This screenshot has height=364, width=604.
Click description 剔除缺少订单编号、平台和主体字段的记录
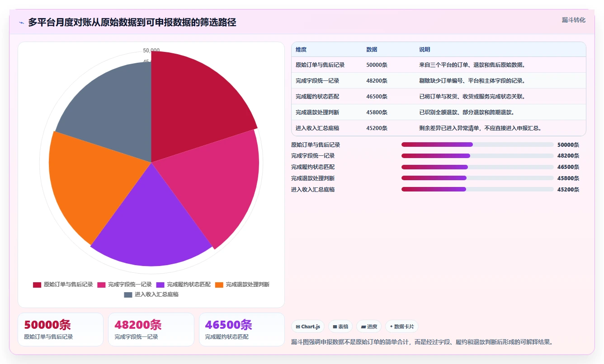472,81
